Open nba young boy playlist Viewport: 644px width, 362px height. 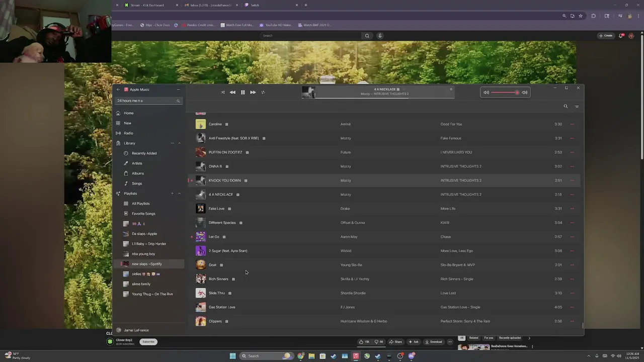click(x=143, y=254)
